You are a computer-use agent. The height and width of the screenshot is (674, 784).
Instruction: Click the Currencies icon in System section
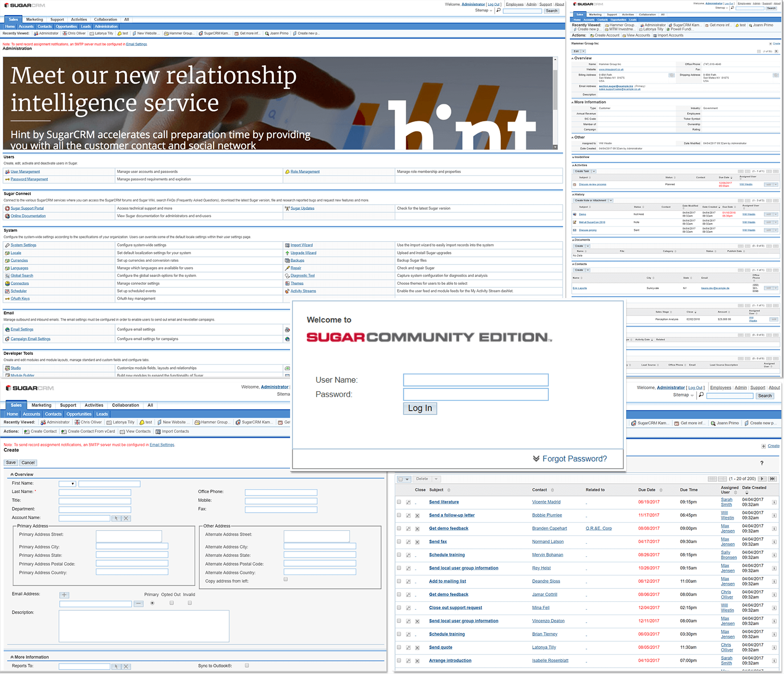click(7, 260)
